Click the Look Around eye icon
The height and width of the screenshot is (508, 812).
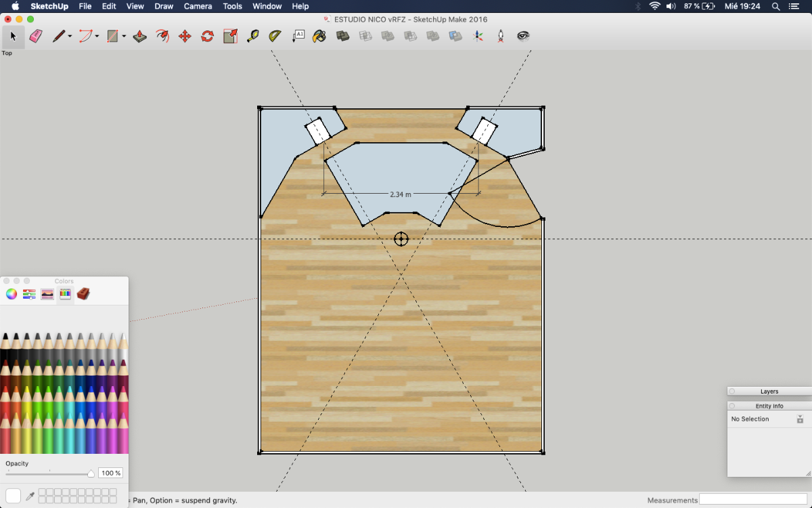pyautogui.click(x=523, y=36)
